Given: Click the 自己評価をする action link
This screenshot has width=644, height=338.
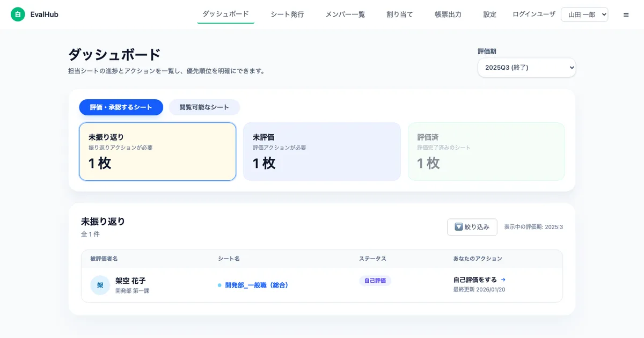Looking at the screenshot, I should coord(475,280).
